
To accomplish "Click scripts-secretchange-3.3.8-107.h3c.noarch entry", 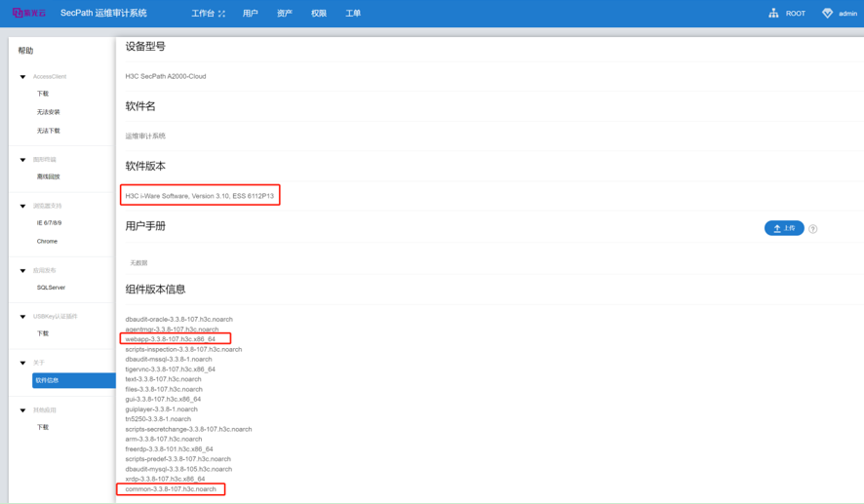I will [x=188, y=429].
